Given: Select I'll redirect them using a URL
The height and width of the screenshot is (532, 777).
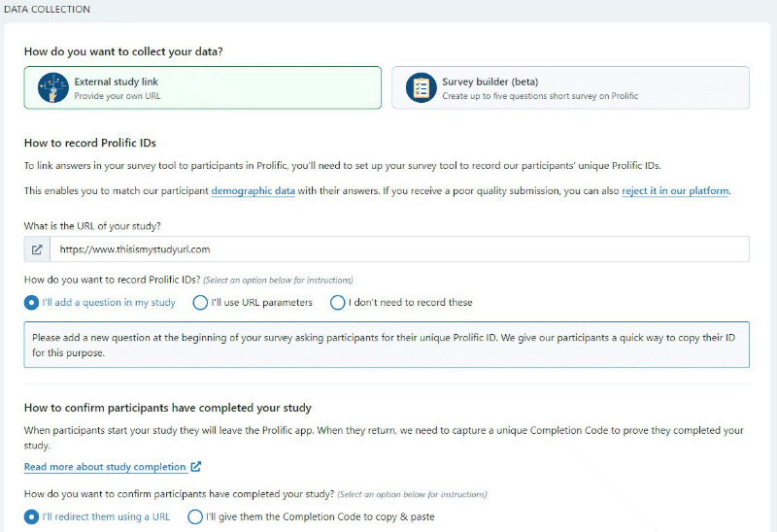Looking at the screenshot, I should [97, 516].
